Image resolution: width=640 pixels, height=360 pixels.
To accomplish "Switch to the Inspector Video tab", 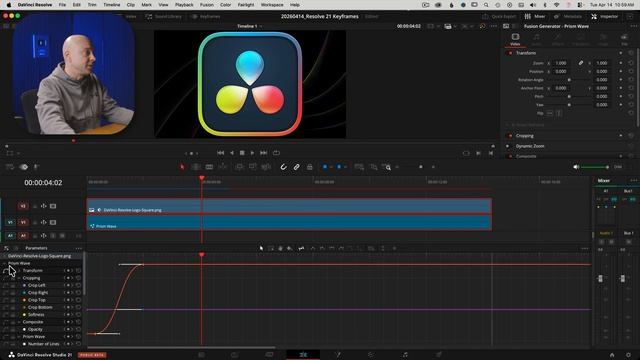I will (x=515, y=39).
